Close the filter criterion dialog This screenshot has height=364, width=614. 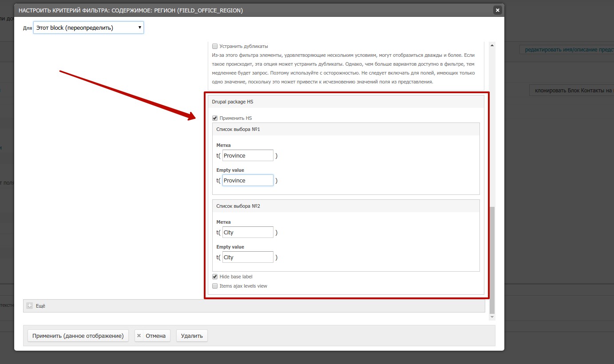[497, 10]
